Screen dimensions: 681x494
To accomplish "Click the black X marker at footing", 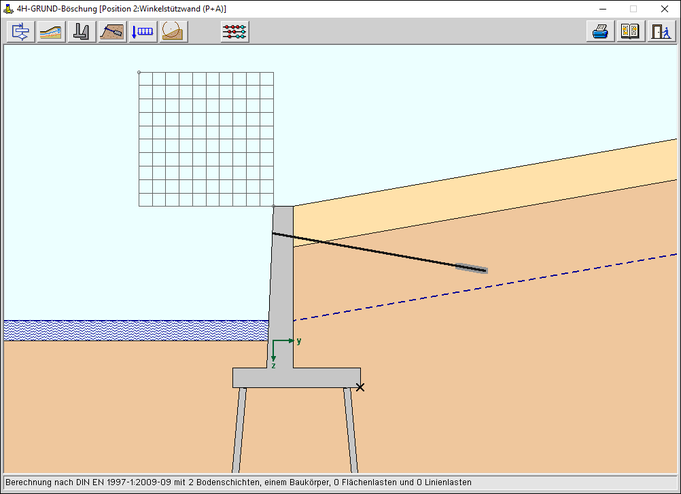I will click(360, 387).
